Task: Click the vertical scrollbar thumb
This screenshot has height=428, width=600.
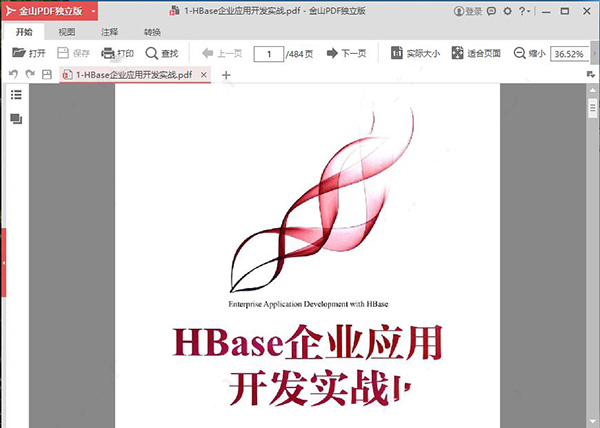Action: coord(593,108)
